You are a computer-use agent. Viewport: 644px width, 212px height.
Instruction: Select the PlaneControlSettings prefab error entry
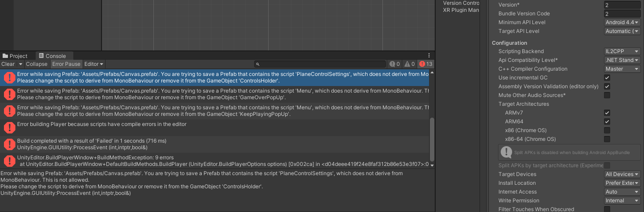click(x=215, y=77)
